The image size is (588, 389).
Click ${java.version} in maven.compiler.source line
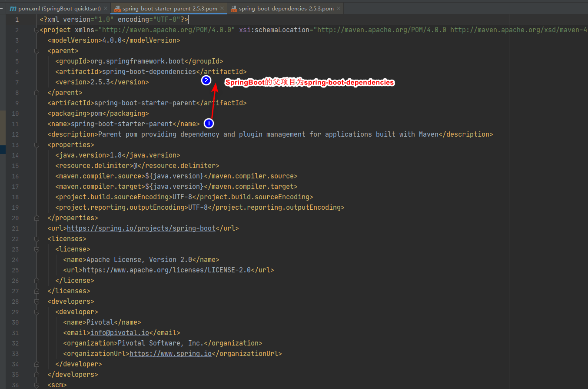174,176
